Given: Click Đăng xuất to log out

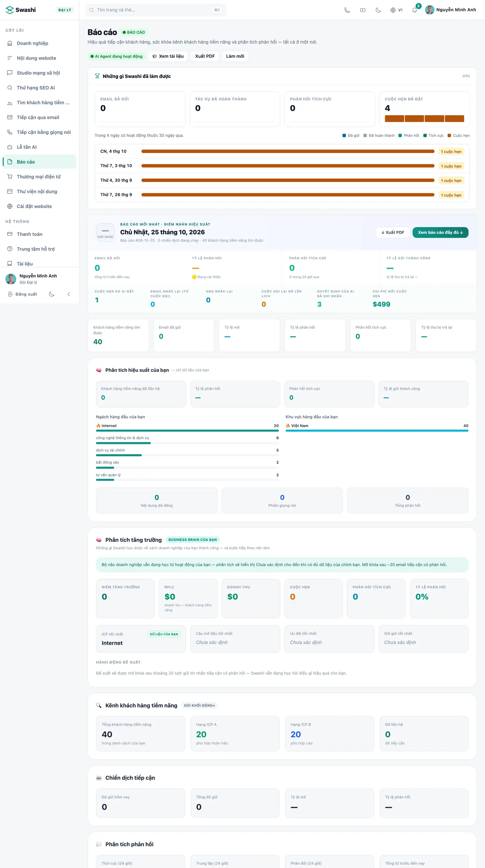Looking at the screenshot, I should 23,294.
